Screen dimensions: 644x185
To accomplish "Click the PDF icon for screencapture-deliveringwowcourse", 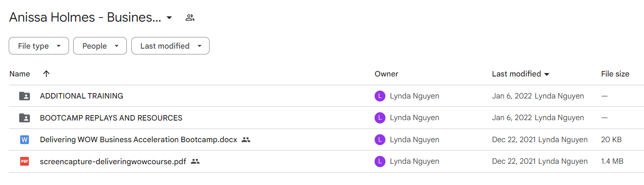I will tap(25, 161).
